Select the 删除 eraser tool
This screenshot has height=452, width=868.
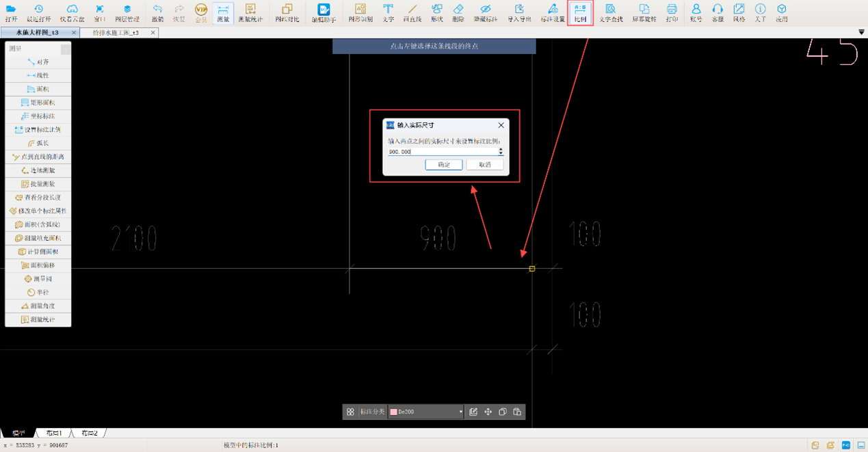tap(458, 12)
